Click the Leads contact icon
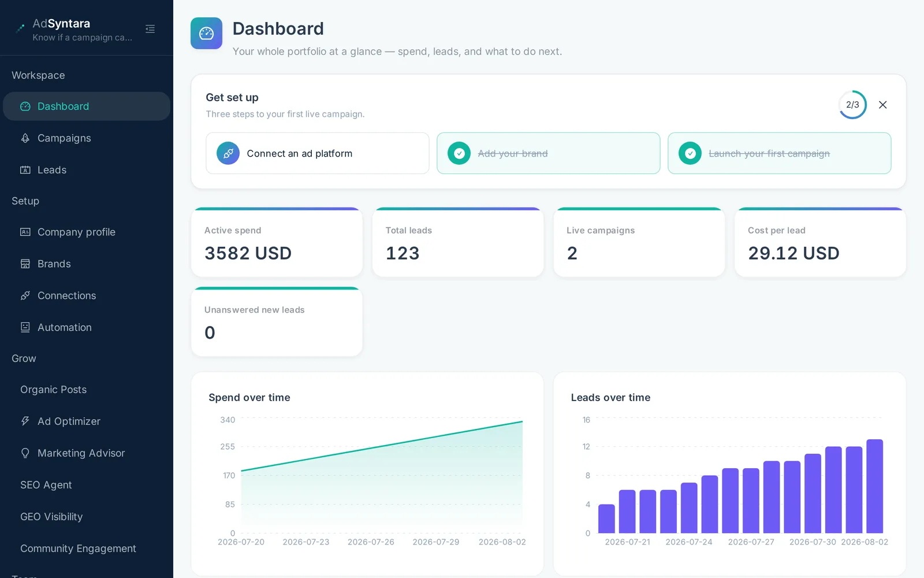This screenshot has width=924, height=578. click(25, 170)
